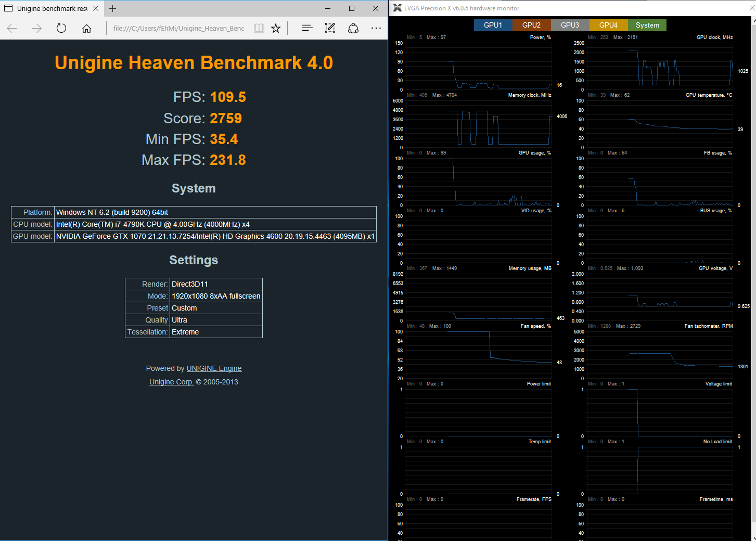Click the Memory usage, MB graph
This screenshot has width=756, height=541.
tap(479, 297)
